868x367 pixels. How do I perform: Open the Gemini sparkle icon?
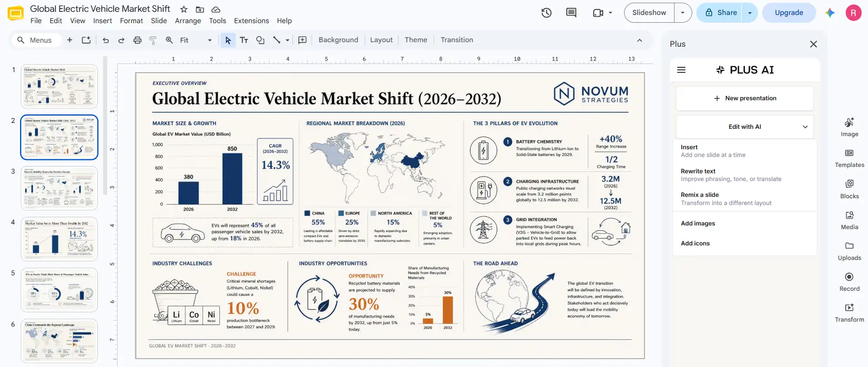[x=830, y=13]
